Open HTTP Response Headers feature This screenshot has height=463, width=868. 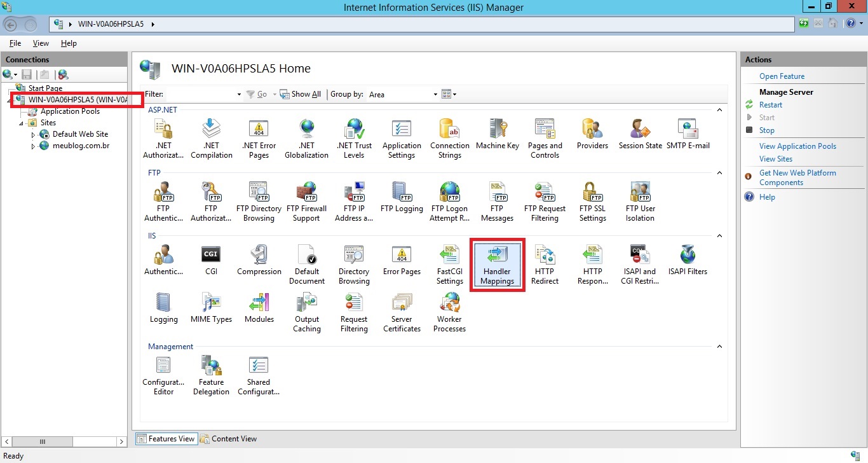click(x=592, y=265)
